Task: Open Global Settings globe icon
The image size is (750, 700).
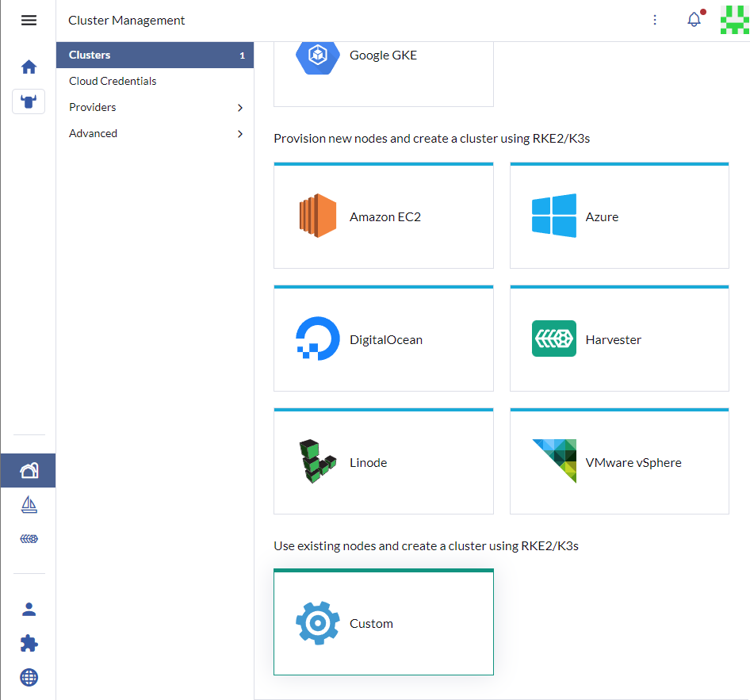Action: tap(29, 677)
